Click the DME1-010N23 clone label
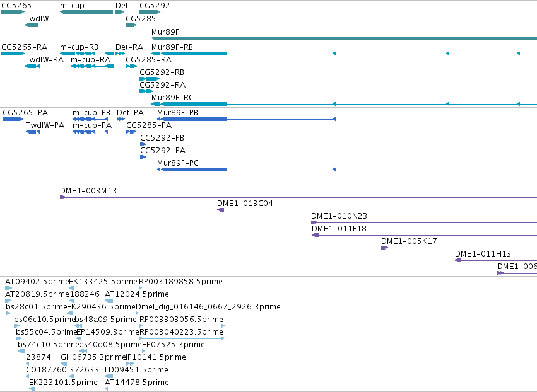This screenshot has width=537, height=392. 339,217
